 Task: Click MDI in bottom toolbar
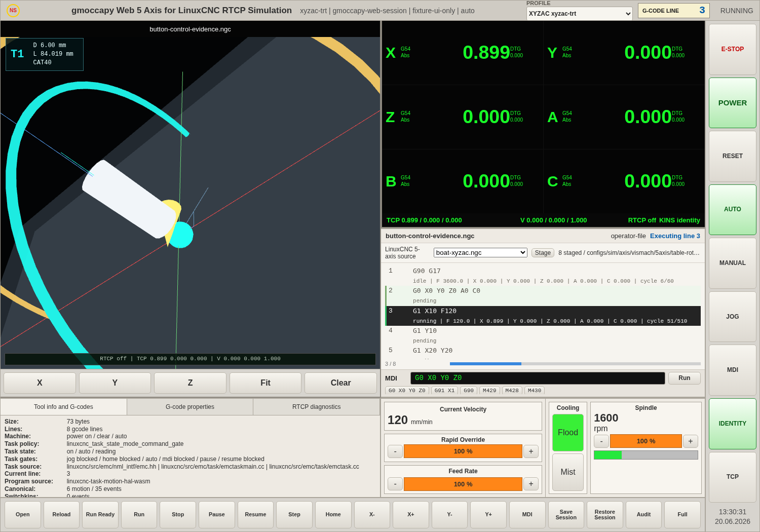[527, 515]
